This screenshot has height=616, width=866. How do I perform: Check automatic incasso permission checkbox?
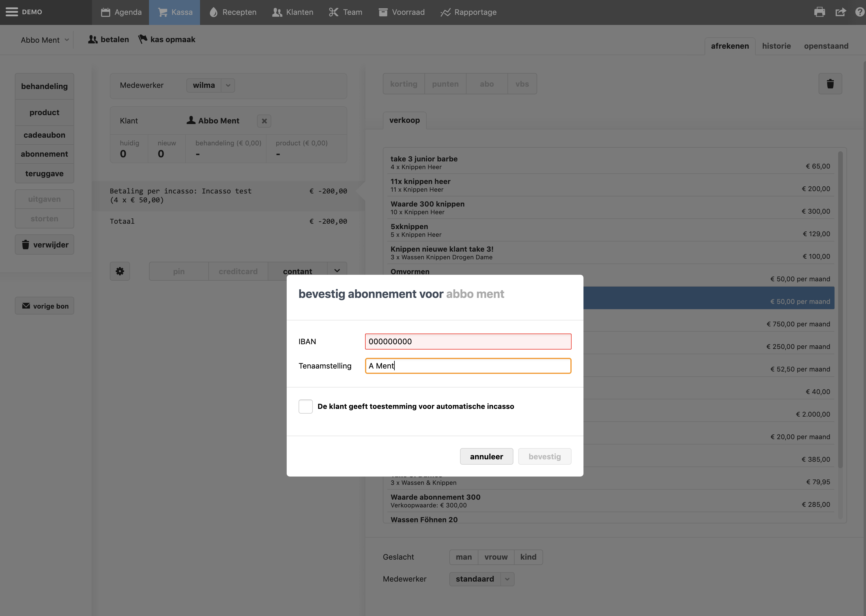(305, 406)
